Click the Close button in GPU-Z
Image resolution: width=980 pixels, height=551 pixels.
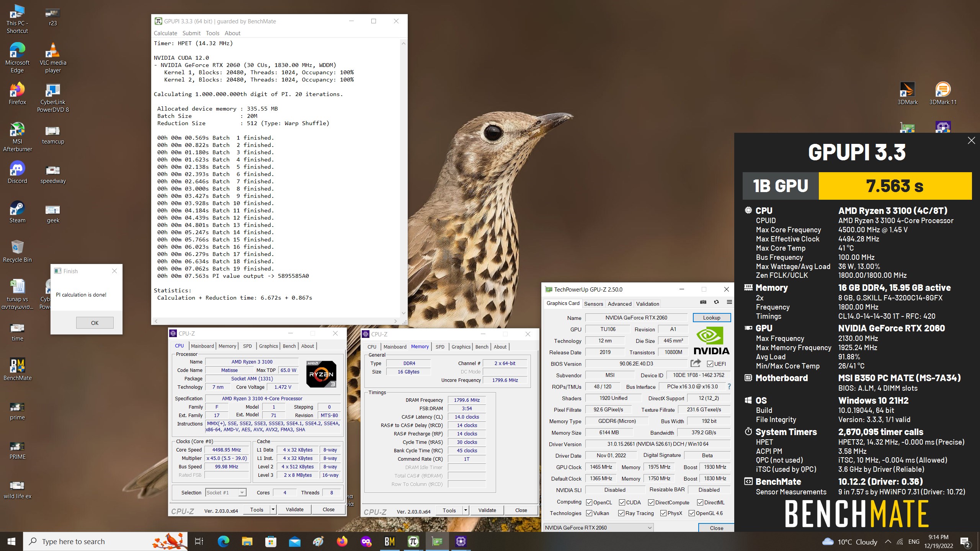716,528
